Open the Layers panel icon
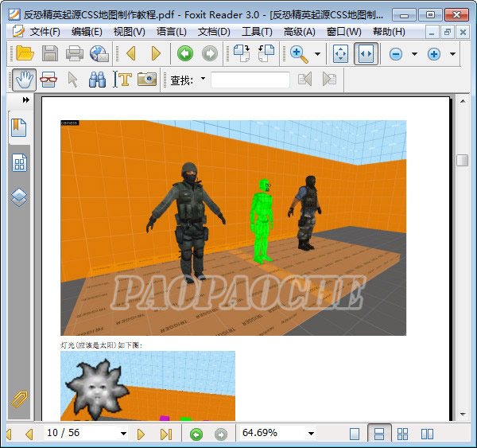Screen dimensions: 477x448 point(19,197)
